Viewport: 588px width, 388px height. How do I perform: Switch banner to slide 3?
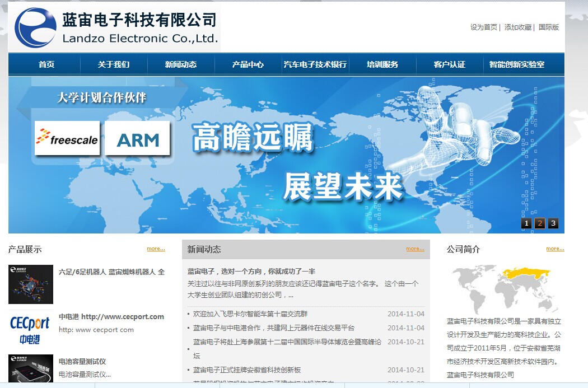click(x=553, y=223)
